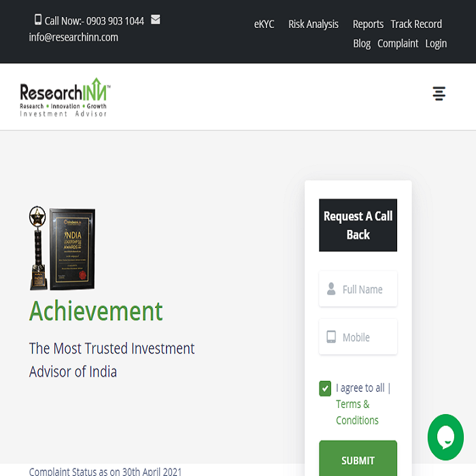Open the Complaint page link

click(x=398, y=44)
